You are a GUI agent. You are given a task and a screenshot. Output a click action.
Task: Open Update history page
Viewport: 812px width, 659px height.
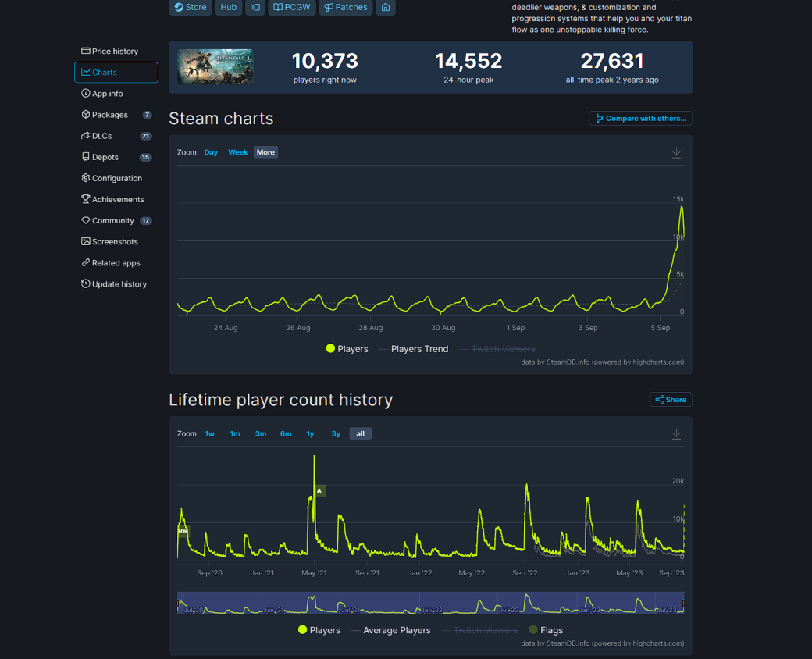(116, 284)
